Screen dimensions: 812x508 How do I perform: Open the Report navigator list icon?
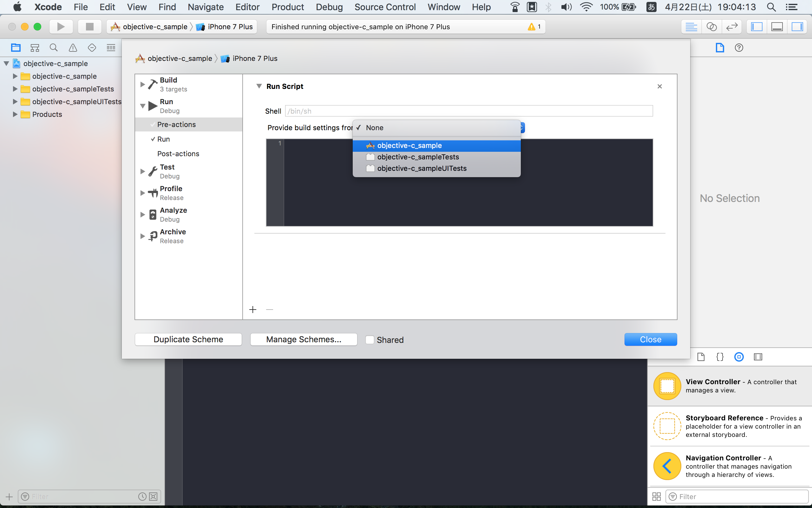[111, 48]
